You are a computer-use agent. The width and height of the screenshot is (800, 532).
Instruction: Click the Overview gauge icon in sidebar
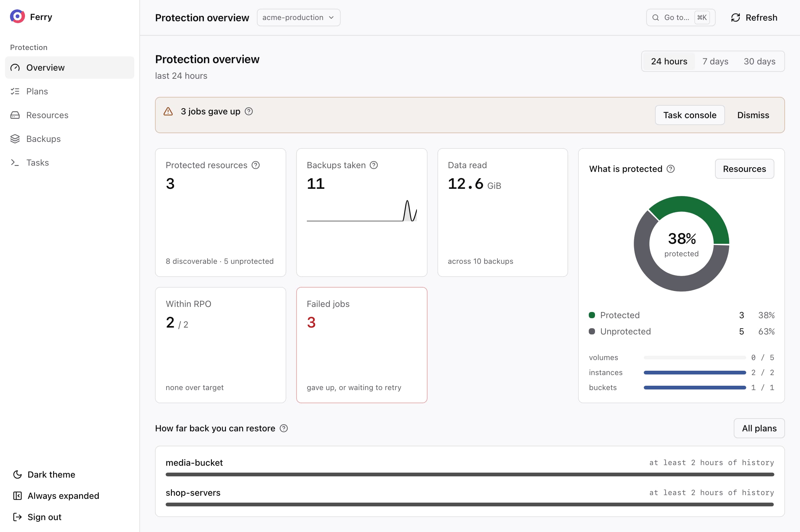pyautogui.click(x=15, y=68)
